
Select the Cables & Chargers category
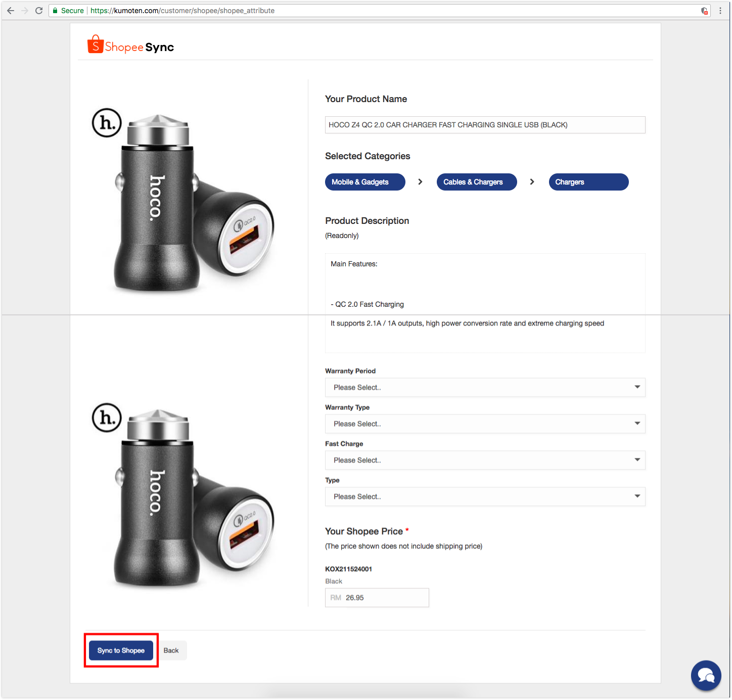click(x=477, y=182)
